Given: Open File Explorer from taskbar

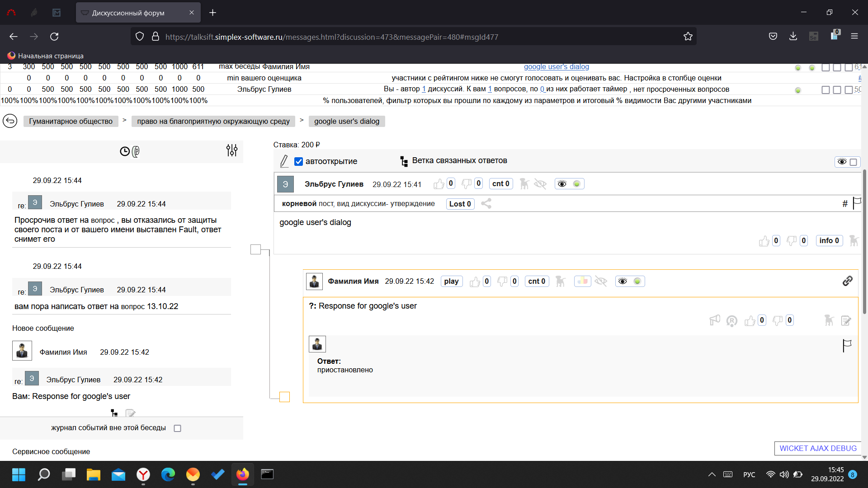Looking at the screenshot, I should pos(94,474).
